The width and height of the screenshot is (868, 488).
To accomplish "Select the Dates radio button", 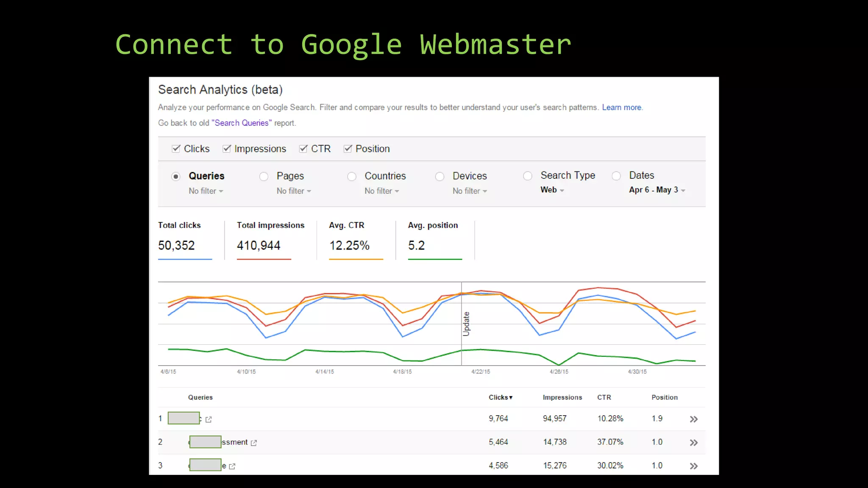I will click(x=616, y=176).
